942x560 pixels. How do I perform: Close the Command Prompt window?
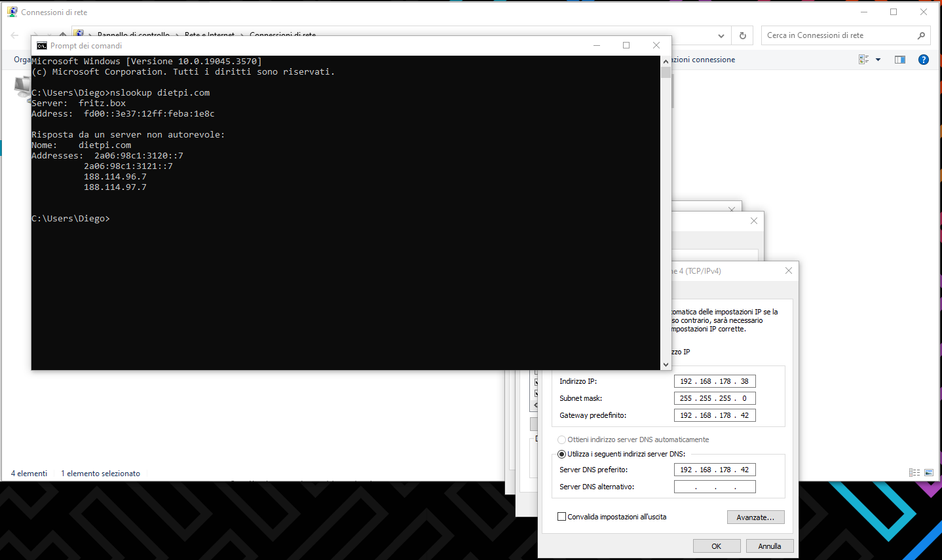pyautogui.click(x=656, y=45)
